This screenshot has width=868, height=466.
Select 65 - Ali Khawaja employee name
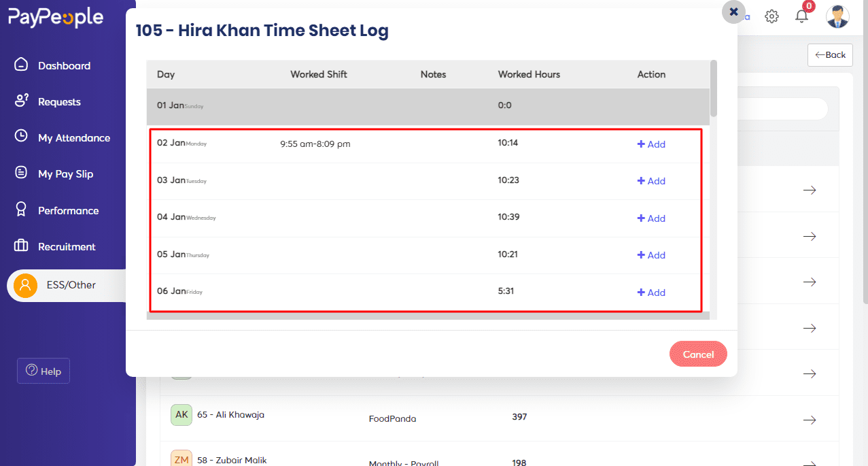click(230, 415)
